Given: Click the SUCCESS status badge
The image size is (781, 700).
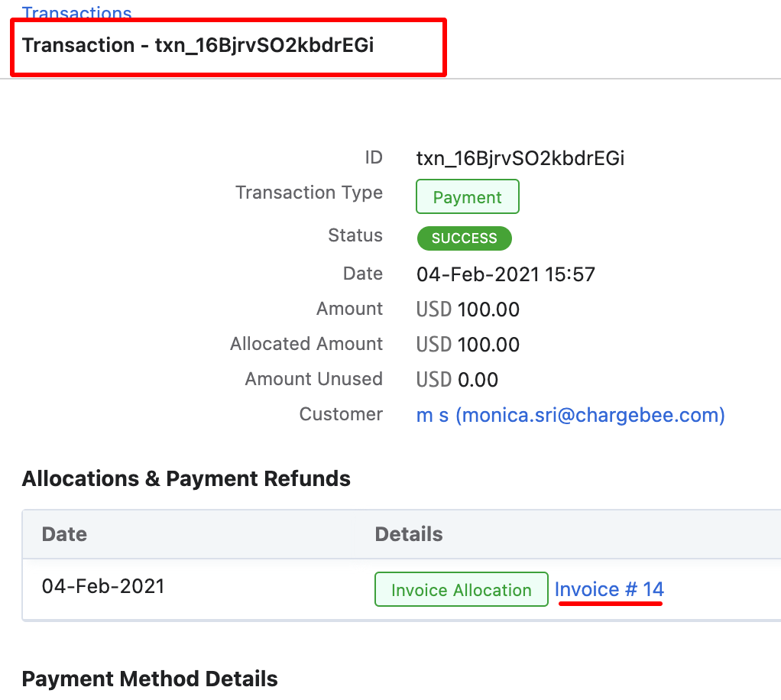Looking at the screenshot, I should click(464, 238).
